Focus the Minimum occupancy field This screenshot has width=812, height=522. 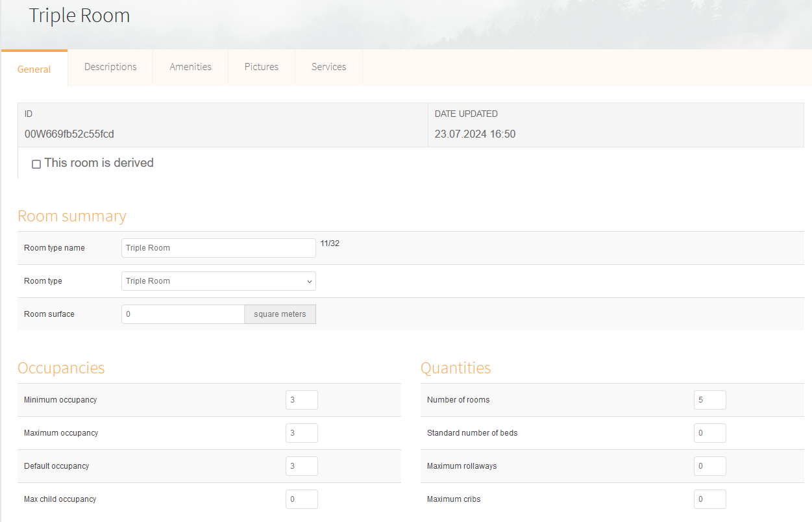click(x=301, y=400)
